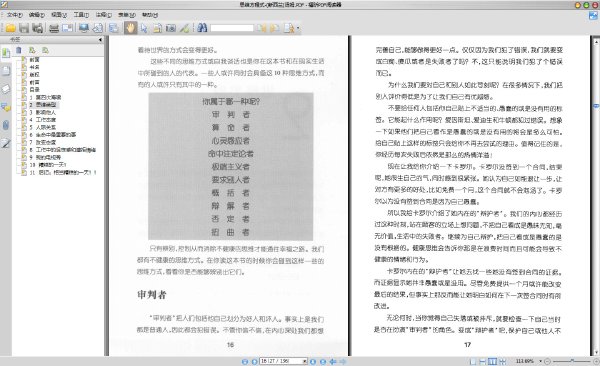Click the zoom in plus button
This screenshot has width=600, height=366.
[596, 361]
